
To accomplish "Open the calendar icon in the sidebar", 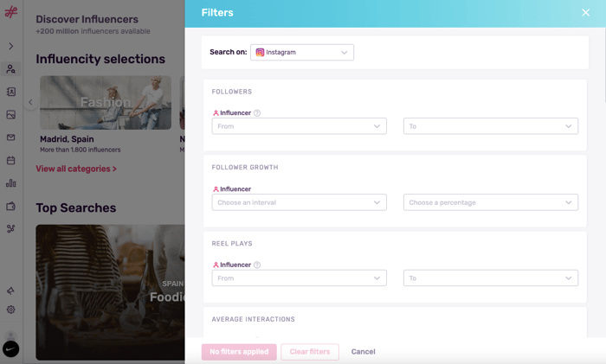I will click(x=11, y=160).
